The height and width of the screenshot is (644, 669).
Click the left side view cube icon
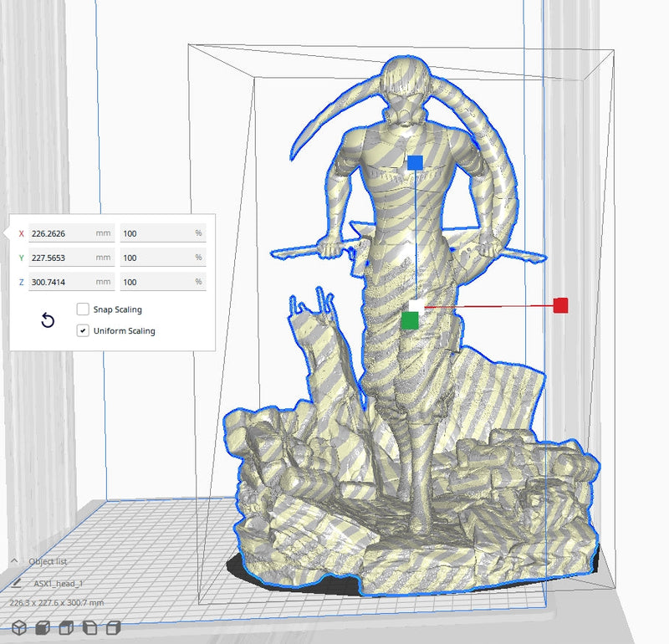click(x=89, y=627)
